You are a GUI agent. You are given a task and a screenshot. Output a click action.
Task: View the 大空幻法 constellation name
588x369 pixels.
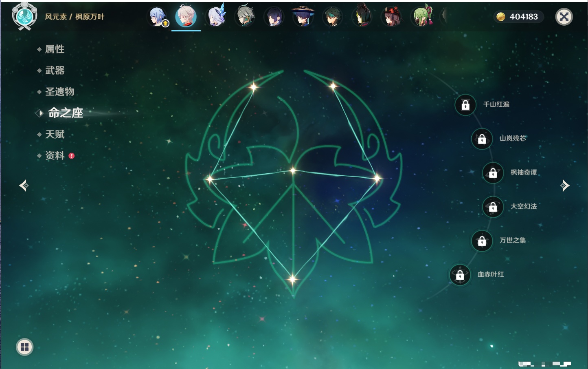tap(524, 206)
